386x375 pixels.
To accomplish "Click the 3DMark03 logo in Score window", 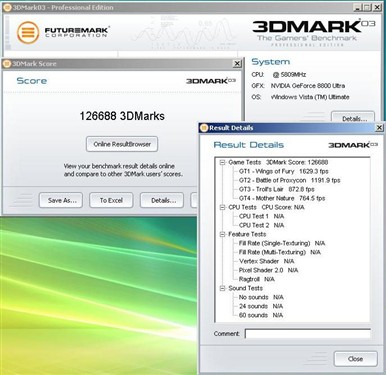I will click(x=211, y=81).
